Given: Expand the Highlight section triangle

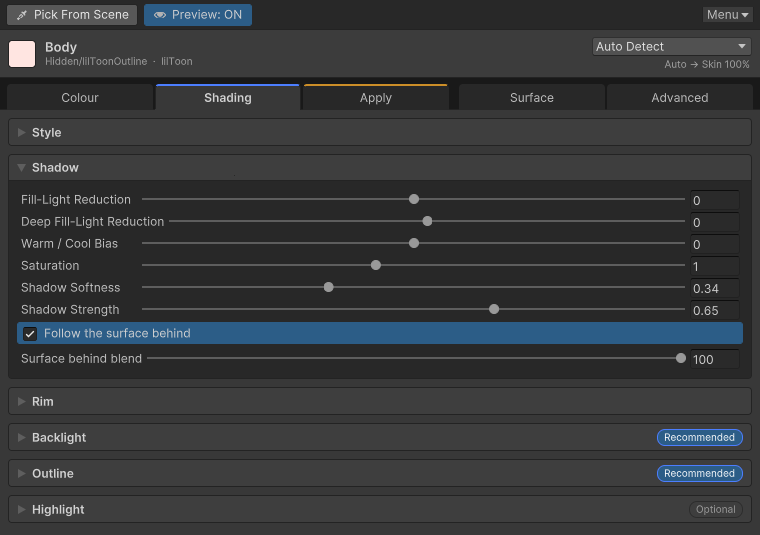Looking at the screenshot, I should click(21, 509).
